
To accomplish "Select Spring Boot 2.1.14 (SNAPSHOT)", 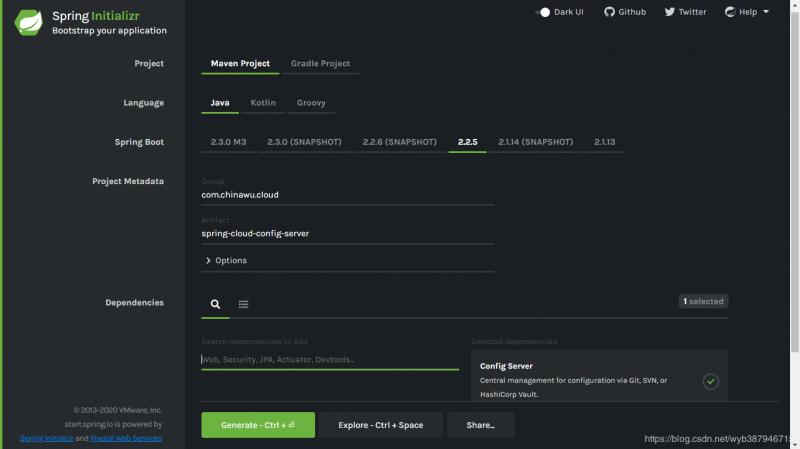I will pos(536,142).
